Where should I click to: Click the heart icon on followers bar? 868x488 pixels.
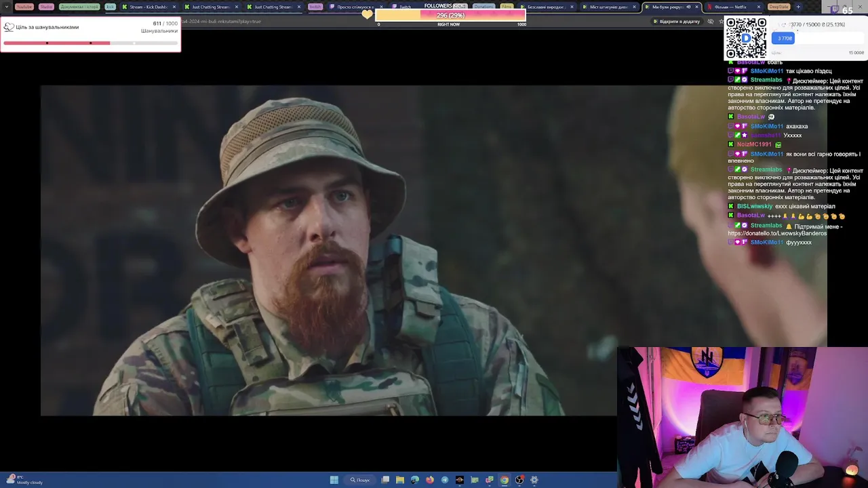[367, 14]
